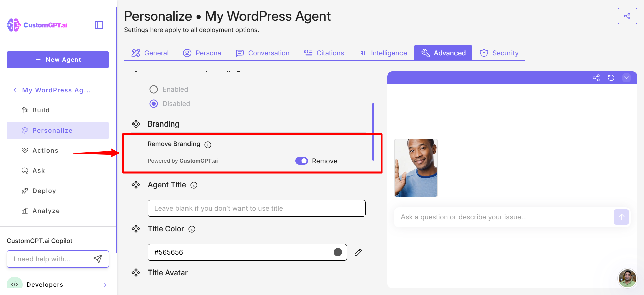
Task: Click the Agent Title text field
Action: click(x=257, y=208)
